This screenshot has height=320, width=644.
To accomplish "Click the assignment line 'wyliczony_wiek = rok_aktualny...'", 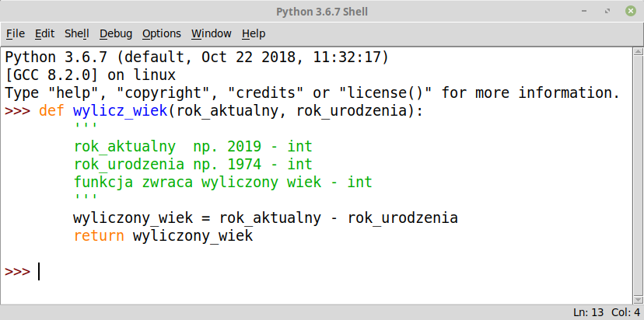I will [x=265, y=217].
